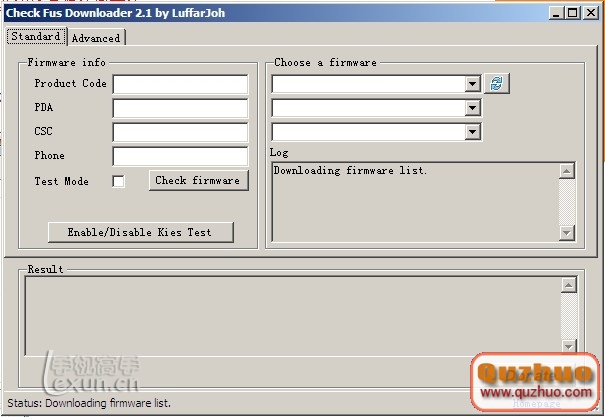Open the third firmware dropdown
The width and height of the screenshot is (605, 417).
pos(472,132)
